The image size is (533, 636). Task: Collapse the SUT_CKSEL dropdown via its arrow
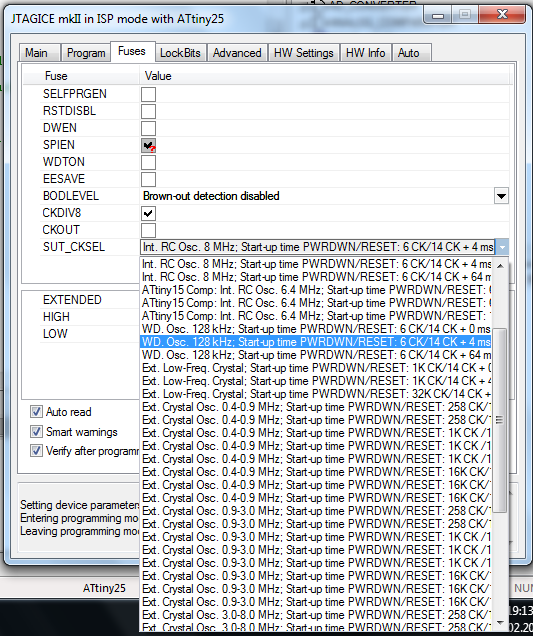[x=502, y=247]
